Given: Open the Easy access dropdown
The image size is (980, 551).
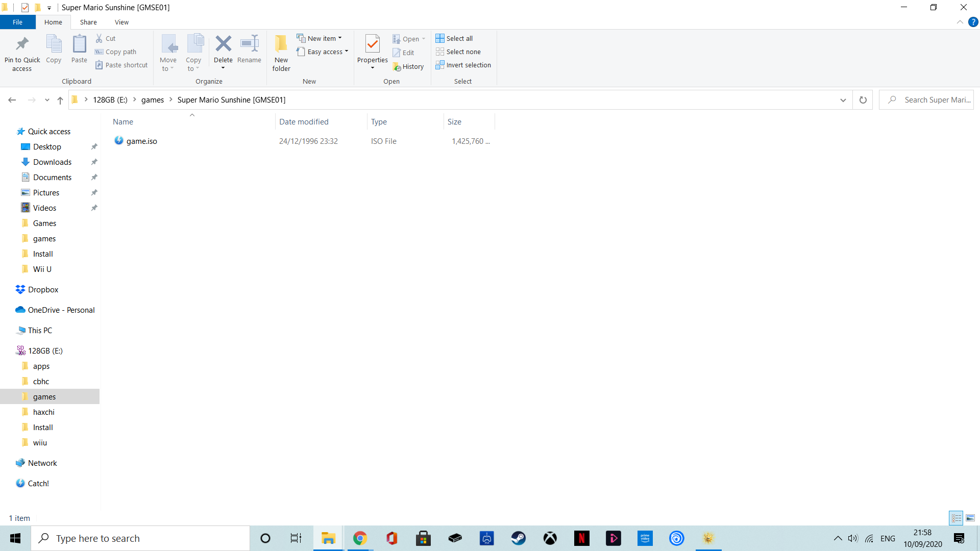Looking at the screenshot, I should pos(323,52).
